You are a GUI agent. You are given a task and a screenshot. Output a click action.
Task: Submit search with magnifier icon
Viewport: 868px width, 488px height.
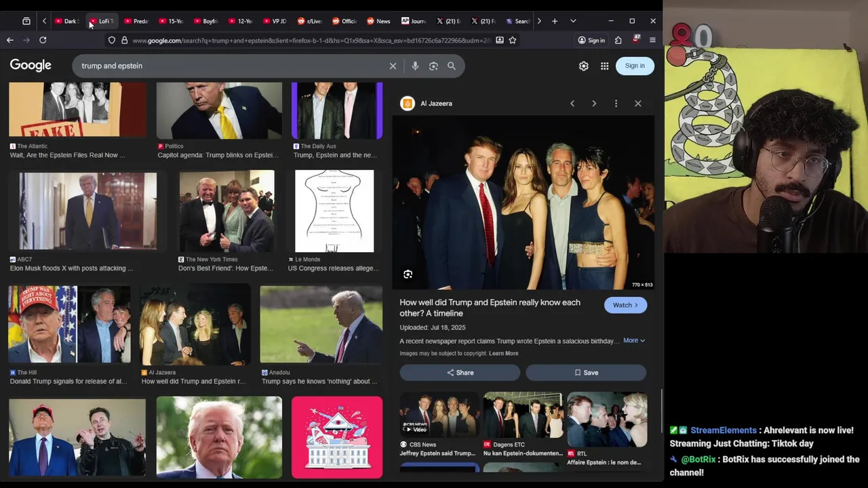click(452, 66)
